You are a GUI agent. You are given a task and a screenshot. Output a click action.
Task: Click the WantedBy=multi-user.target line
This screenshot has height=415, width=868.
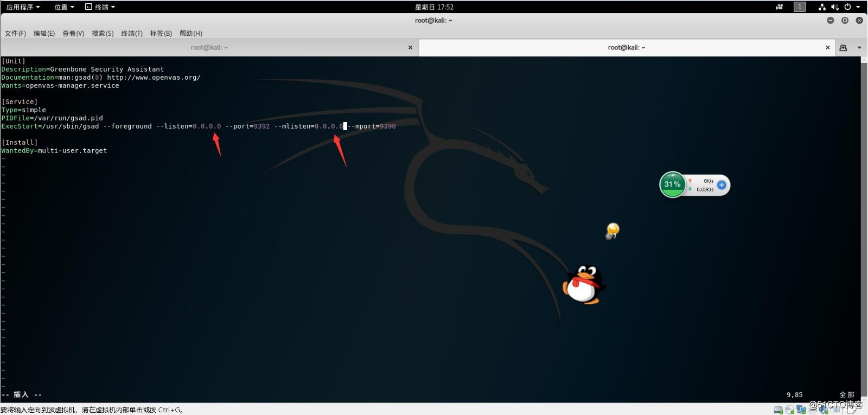click(54, 151)
